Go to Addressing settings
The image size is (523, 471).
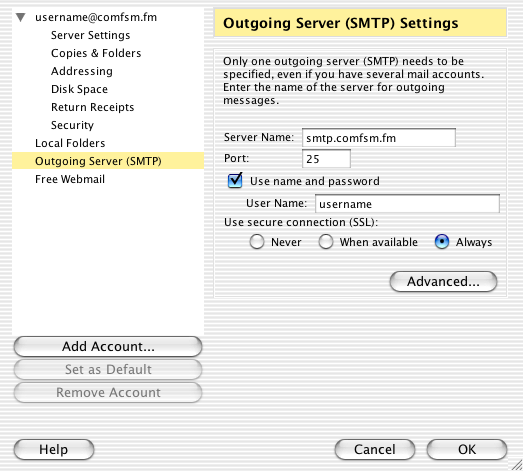pos(82,71)
